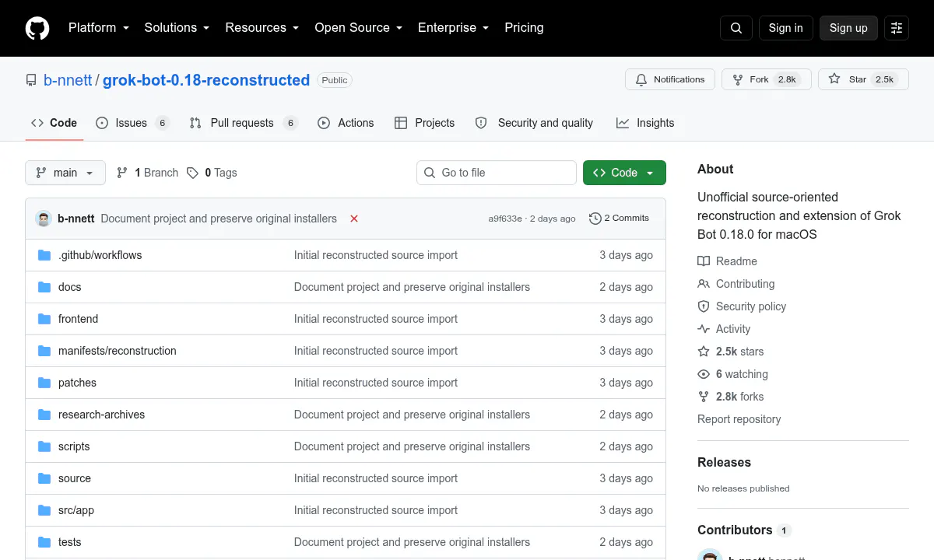Open the Releases heading link
This screenshot has width=934, height=560.
coord(724,462)
